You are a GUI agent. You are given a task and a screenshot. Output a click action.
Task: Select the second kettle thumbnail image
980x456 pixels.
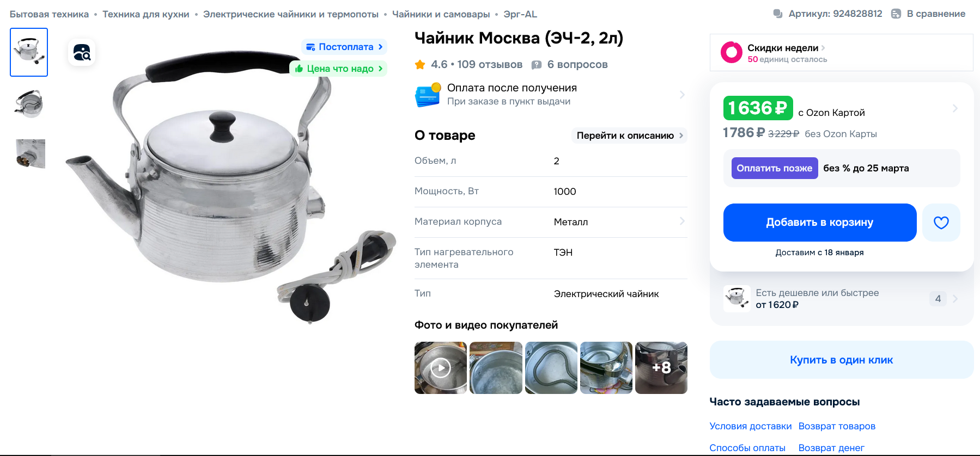(29, 103)
